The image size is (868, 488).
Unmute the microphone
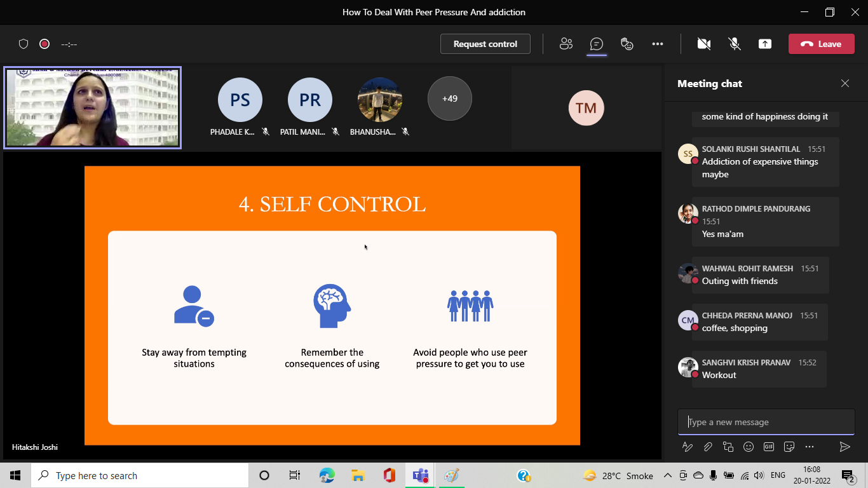click(x=735, y=44)
